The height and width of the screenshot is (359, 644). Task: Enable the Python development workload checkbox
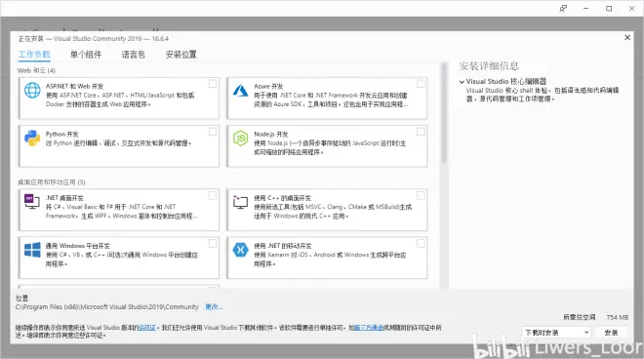pos(213,132)
